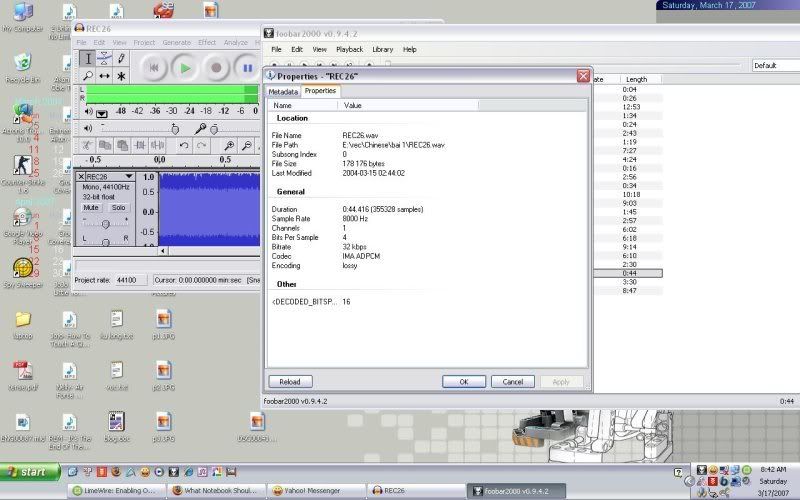Select the 12:53 length playlist row
The width and height of the screenshot is (800, 500).
click(x=628, y=107)
